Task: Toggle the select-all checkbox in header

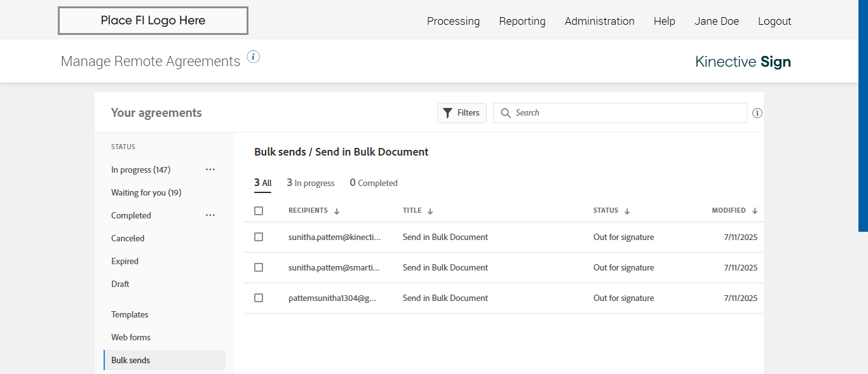Action: click(x=259, y=211)
